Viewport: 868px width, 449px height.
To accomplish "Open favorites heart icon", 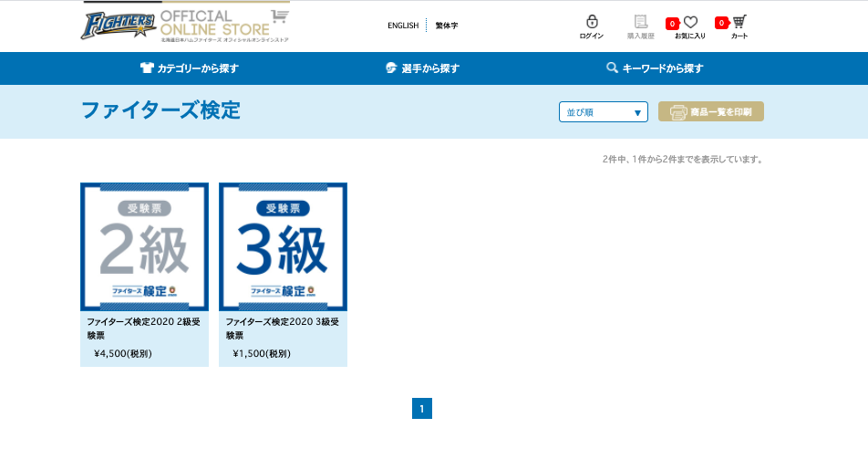I will click(x=691, y=22).
